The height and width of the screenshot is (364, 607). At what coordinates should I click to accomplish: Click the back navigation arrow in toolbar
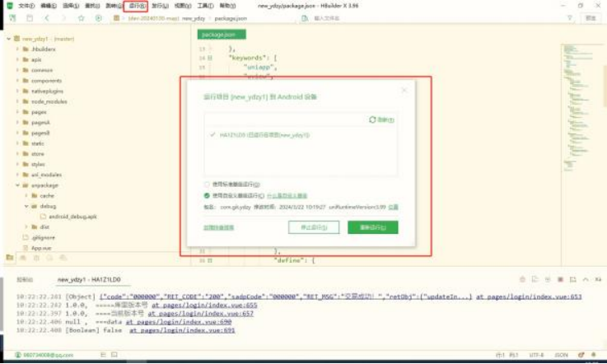click(x=46, y=17)
